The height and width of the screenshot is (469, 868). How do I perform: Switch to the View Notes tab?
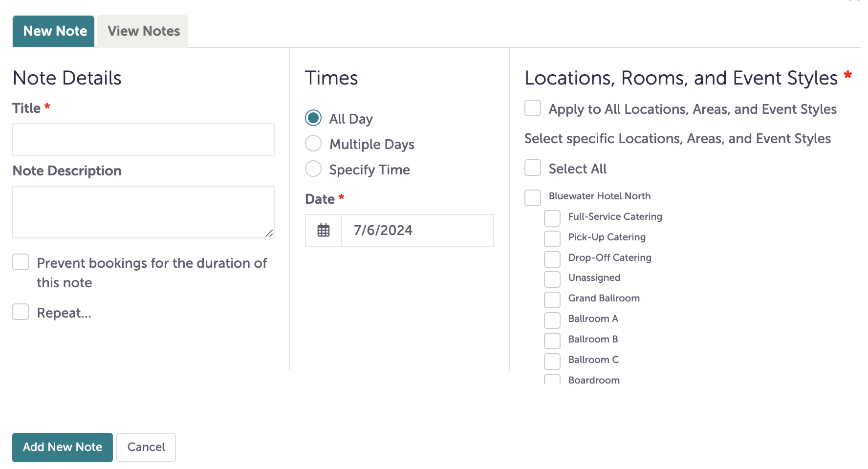click(x=143, y=31)
